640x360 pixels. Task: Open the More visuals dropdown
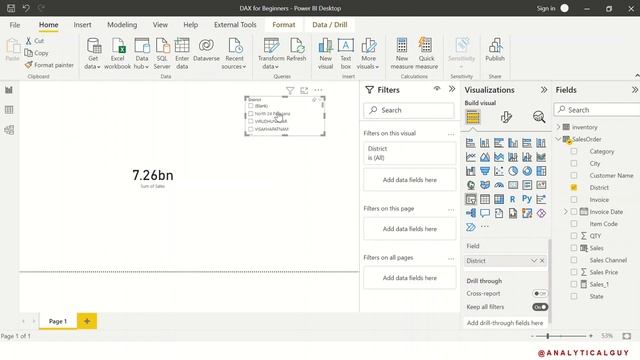pyautogui.click(x=368, y=53)
